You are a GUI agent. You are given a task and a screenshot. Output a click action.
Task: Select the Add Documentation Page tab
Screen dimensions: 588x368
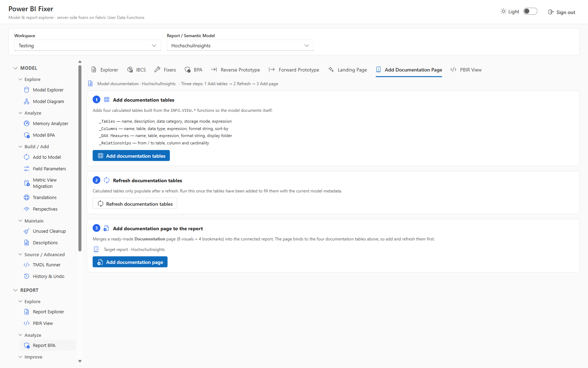pyautogui.click(x=409, y=70)
